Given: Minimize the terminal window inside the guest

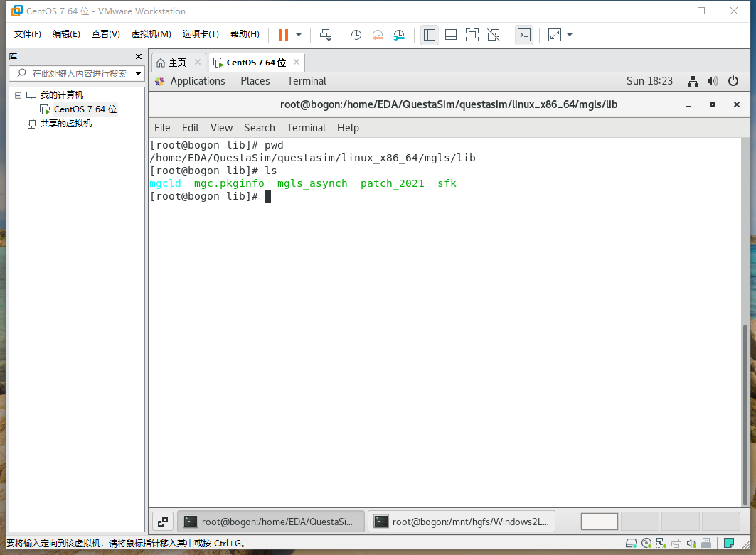Looking at the screenshot, I should pyautogui.click(x=688, y=104).
